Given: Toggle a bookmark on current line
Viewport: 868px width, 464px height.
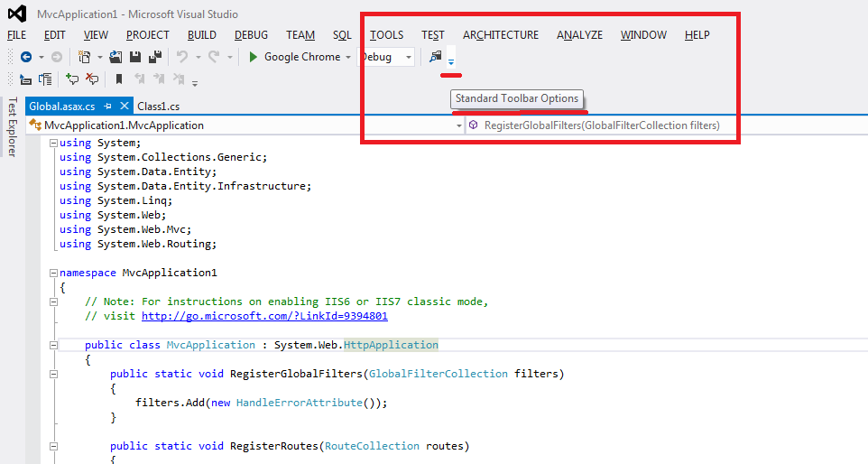Looking at the screenshot, I should 119,79.
